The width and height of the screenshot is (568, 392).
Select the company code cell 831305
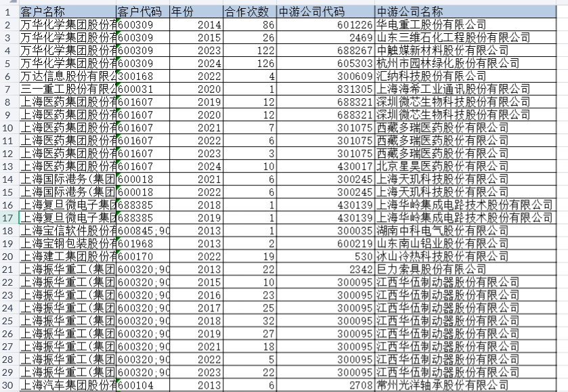[325, 89]
